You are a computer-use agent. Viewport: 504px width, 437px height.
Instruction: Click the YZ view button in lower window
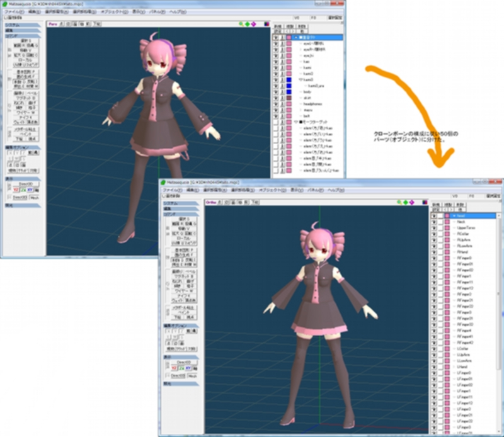pyautogui.click(x=174, y=368)
